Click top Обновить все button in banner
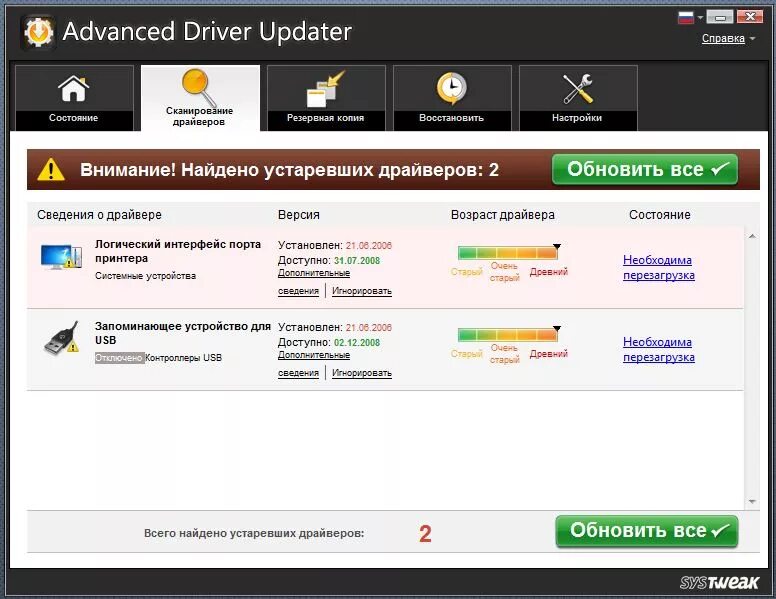 point(645,169)
